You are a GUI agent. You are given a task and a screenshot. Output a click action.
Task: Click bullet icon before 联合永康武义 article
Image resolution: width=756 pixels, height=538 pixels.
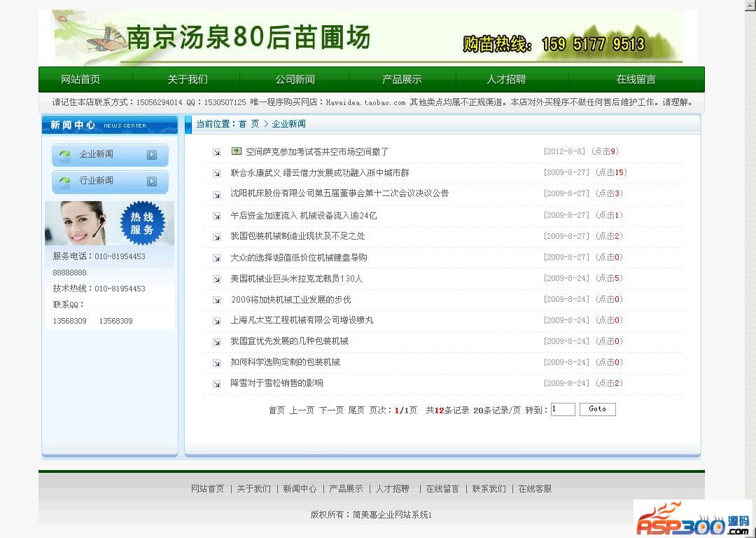coord(217,173)
